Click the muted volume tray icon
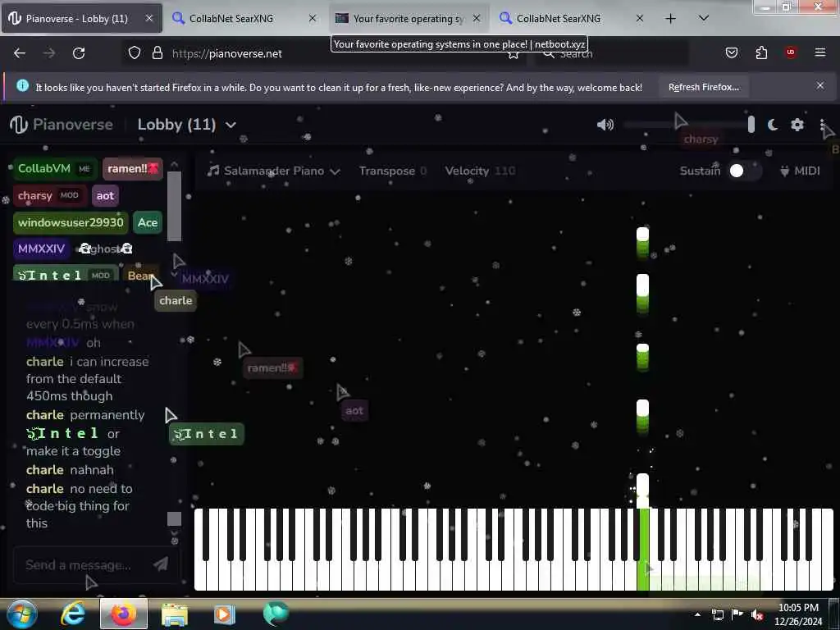Screen dimensions: 840x630 click(x=757, y=614)
